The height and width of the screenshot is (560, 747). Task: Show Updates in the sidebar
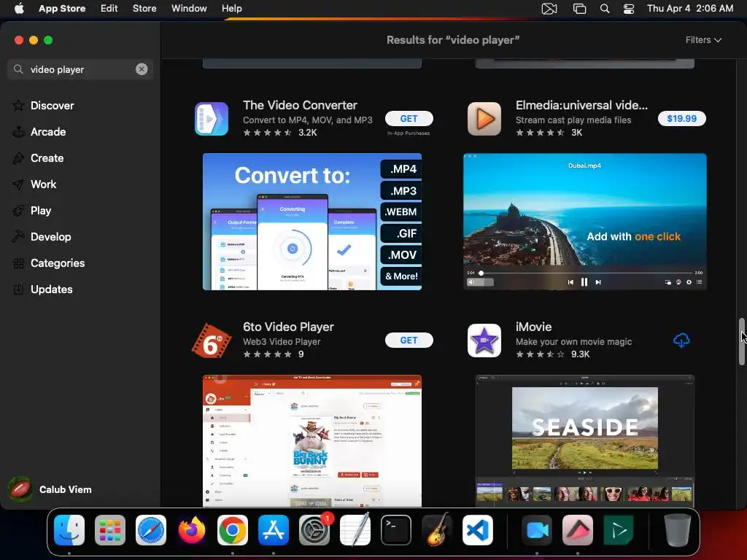click(52, 289)
